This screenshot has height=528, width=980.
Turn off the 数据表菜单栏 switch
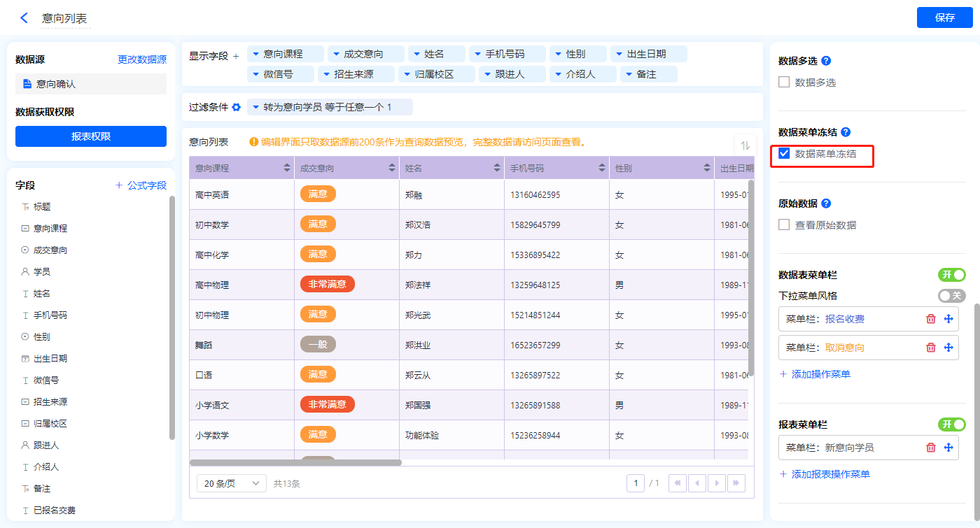[x=951, y=275]
